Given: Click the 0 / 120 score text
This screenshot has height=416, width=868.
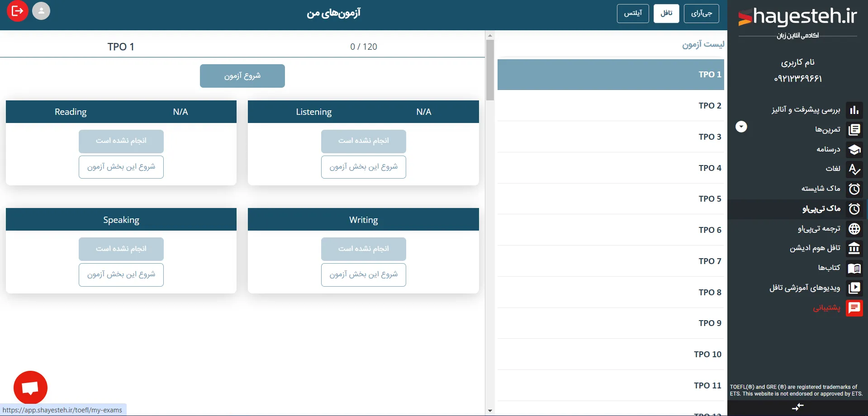Looking at the screenshot, I should pyautogui.click(x=364, y=47).
